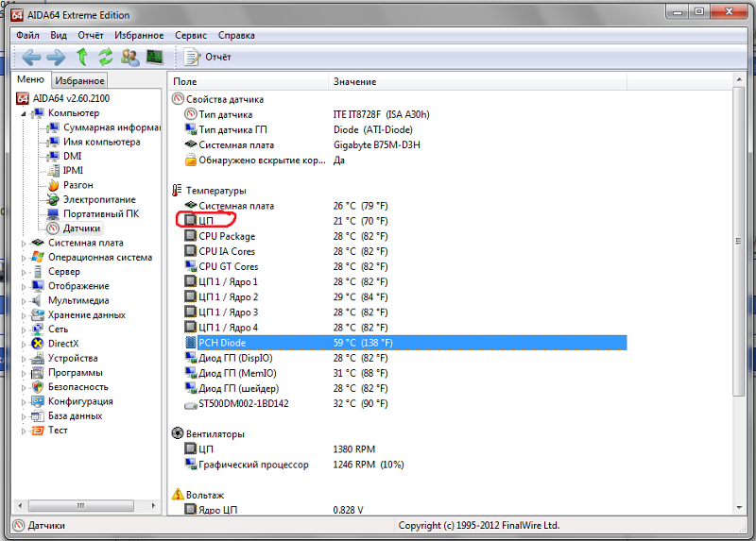This screenshot has height=541, width=756.
Task: Click the lock icon for Обнаружено вскрытие
Action: coord(191,160)
